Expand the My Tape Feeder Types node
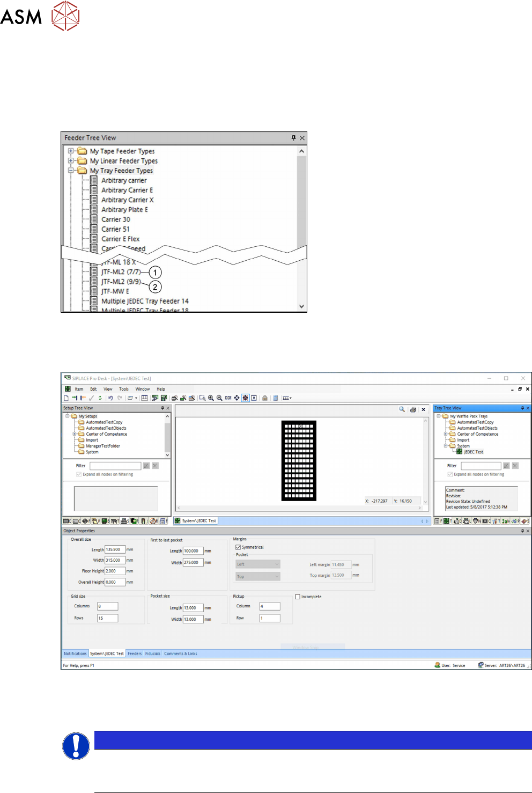 71,151
